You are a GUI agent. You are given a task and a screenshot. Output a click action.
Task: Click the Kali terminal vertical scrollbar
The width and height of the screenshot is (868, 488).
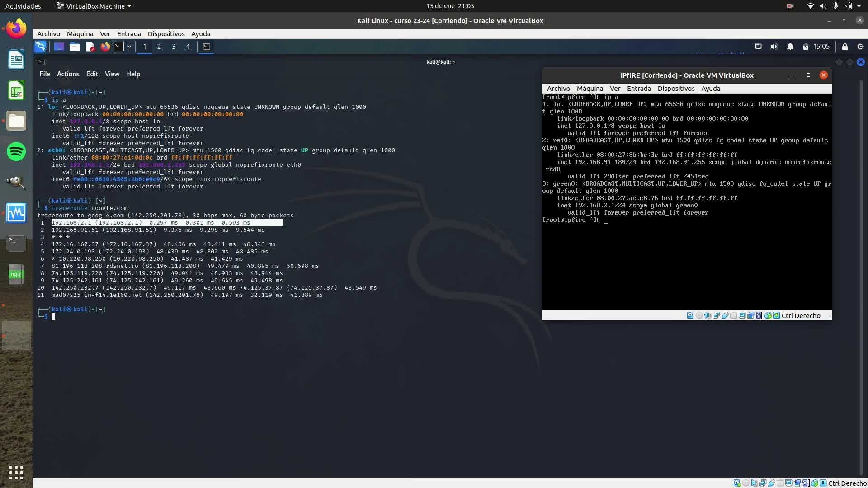click(861, 271)
